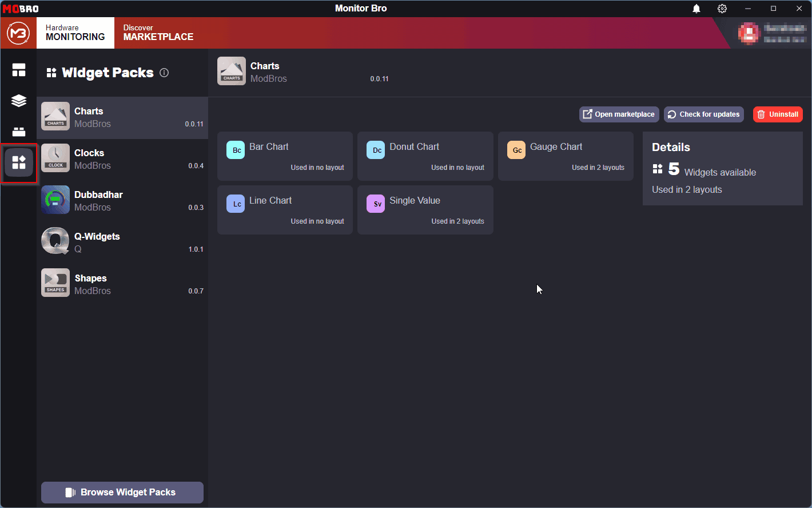Click the Q-Widgets pack icon

point(55,241)
